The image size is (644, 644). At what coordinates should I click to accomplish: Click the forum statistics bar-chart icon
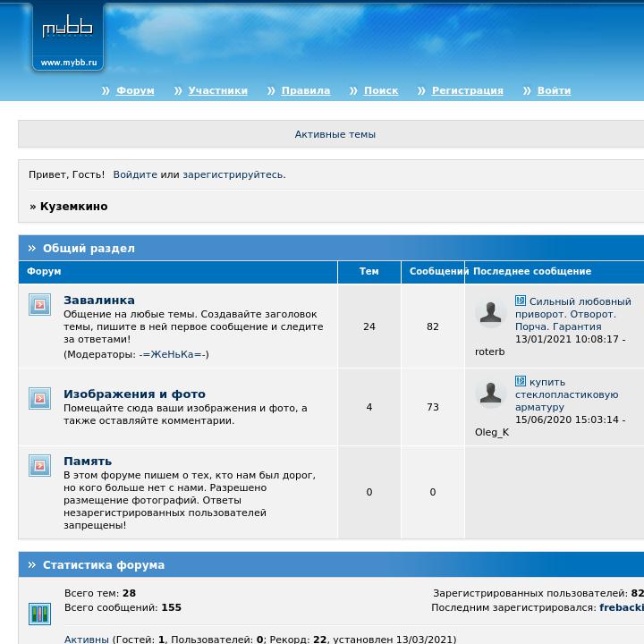click(x=40, y=614)
